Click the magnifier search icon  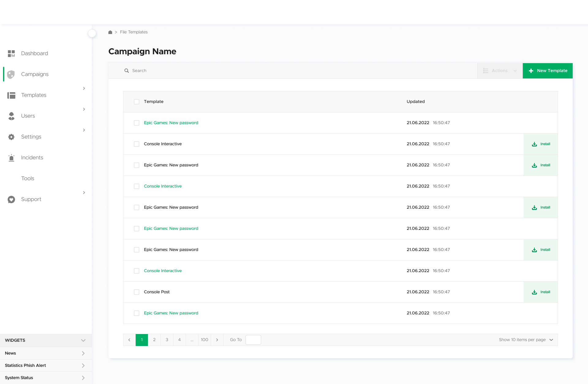pyautogui.click(x=126, y=71)
